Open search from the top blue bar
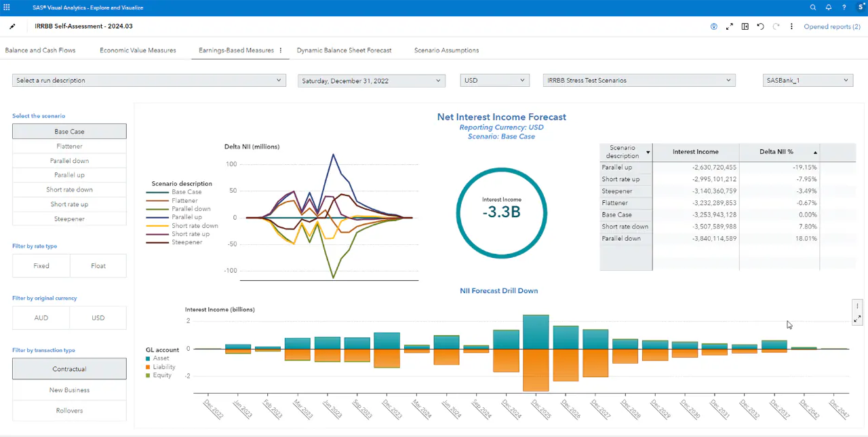Image resolution: width=868 pixels, height=437 pixels. pos(812,7)
